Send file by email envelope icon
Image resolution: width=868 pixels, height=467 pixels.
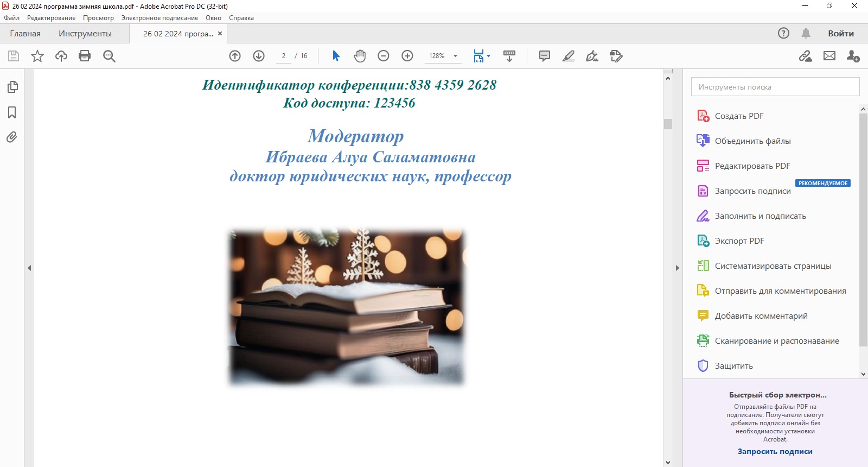pyautogui.click(x=829, y=56)
